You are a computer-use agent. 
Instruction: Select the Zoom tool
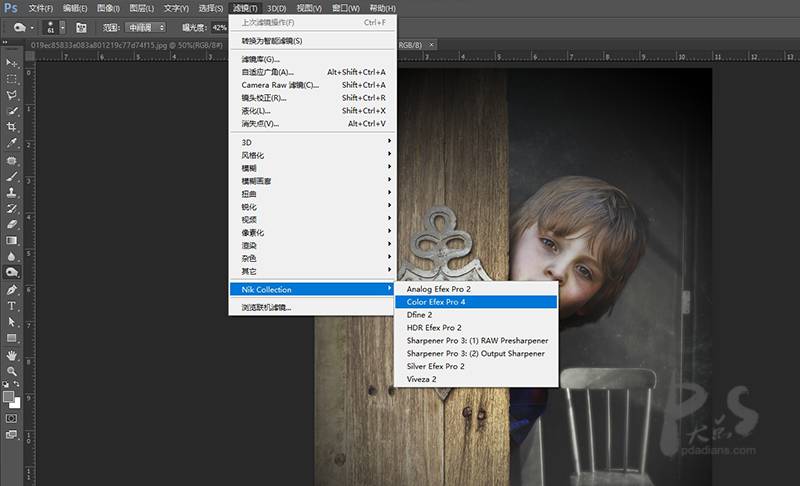[x=11, y=371]
